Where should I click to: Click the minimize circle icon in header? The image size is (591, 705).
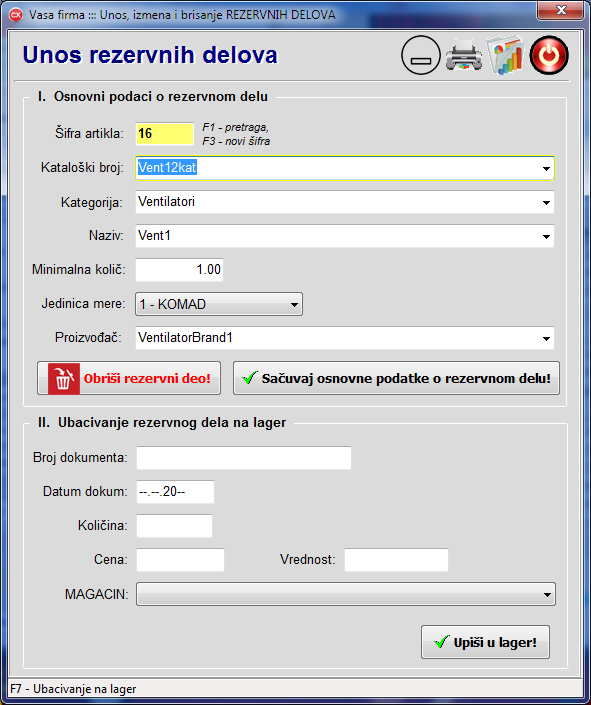[421, 55]
